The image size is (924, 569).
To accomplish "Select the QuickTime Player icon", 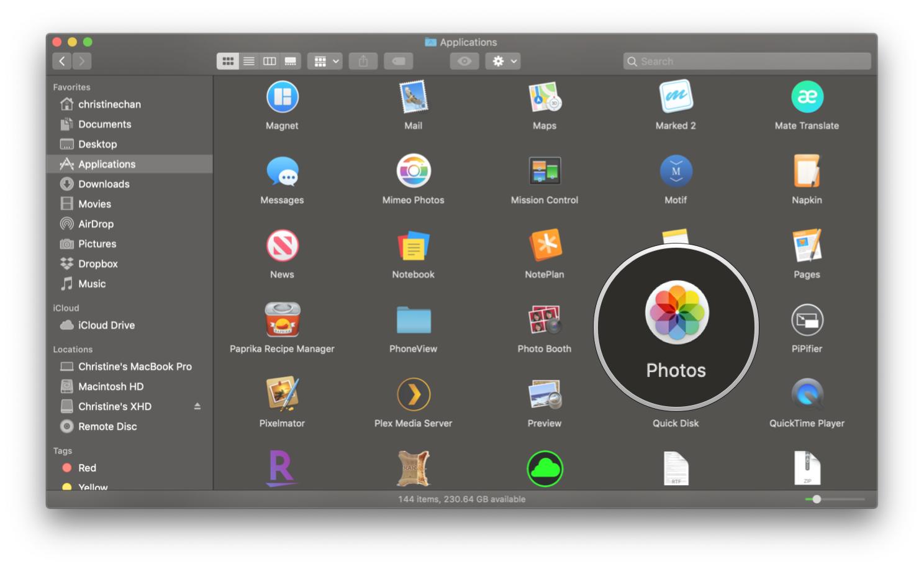I will (807, 394).
